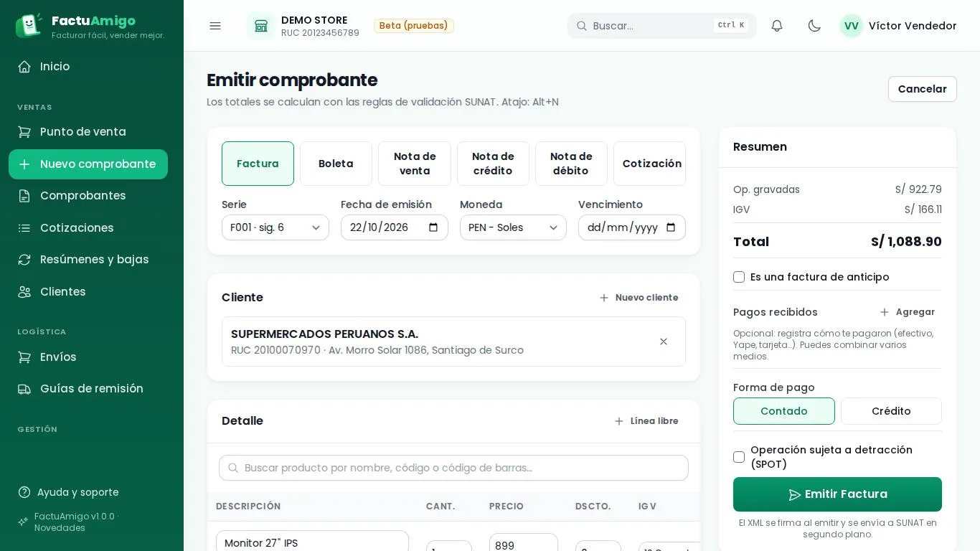Click the VV user avatar
This screenshot has width=980, height=551.
point(852,26)
